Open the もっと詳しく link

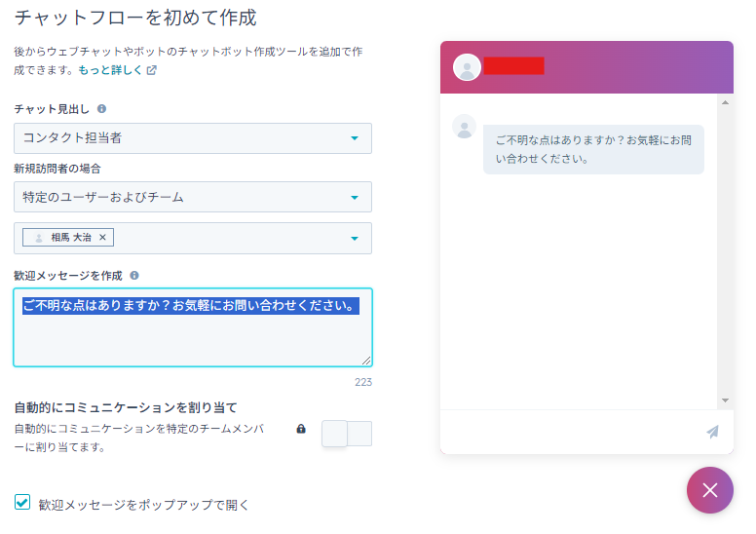tap(110, 70)
